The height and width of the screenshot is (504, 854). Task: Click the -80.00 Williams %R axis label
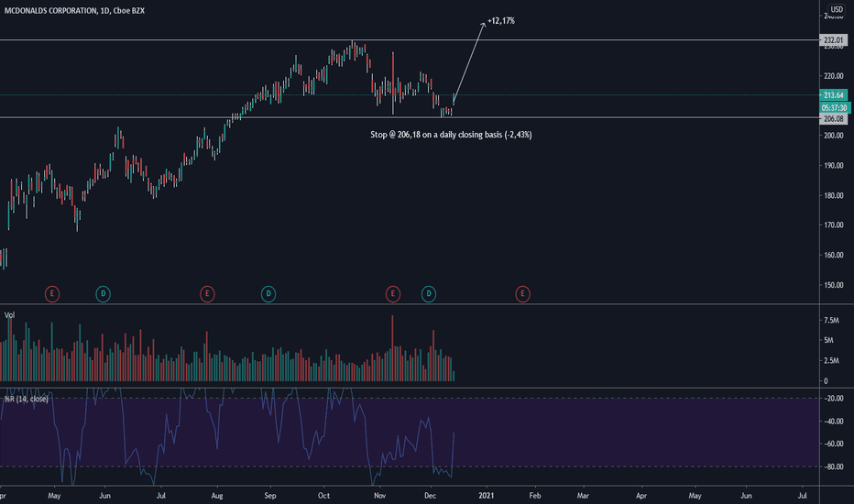point(834,466)
